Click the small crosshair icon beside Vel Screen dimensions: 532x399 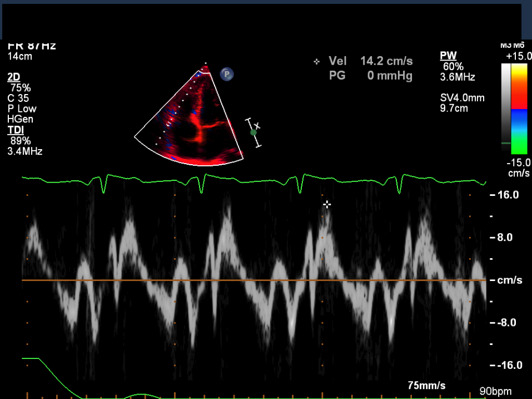point(317,61)
